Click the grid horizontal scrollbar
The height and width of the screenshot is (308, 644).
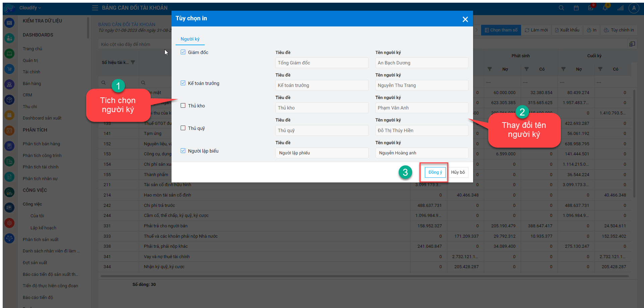[x=365, y=276]
